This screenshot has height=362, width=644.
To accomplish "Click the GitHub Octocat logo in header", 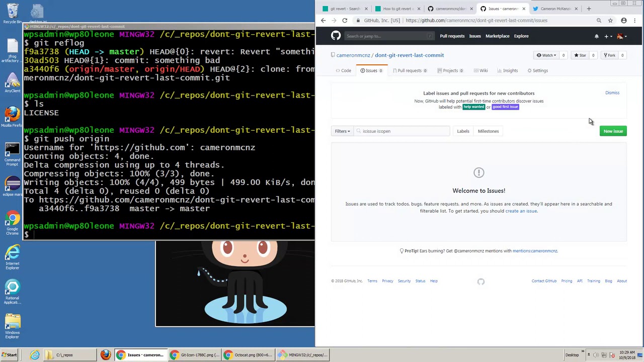I will pyautogui.click(x=336, y=36).
